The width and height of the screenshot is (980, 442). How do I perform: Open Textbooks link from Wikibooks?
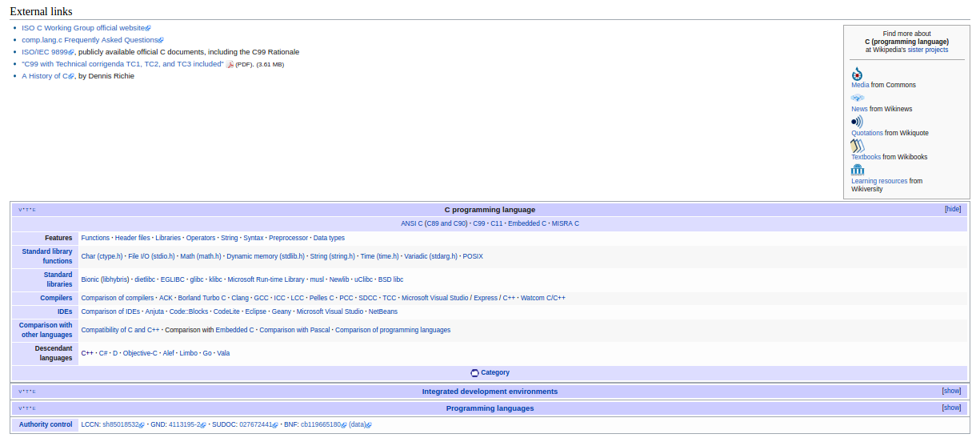(x=866, y=157)
